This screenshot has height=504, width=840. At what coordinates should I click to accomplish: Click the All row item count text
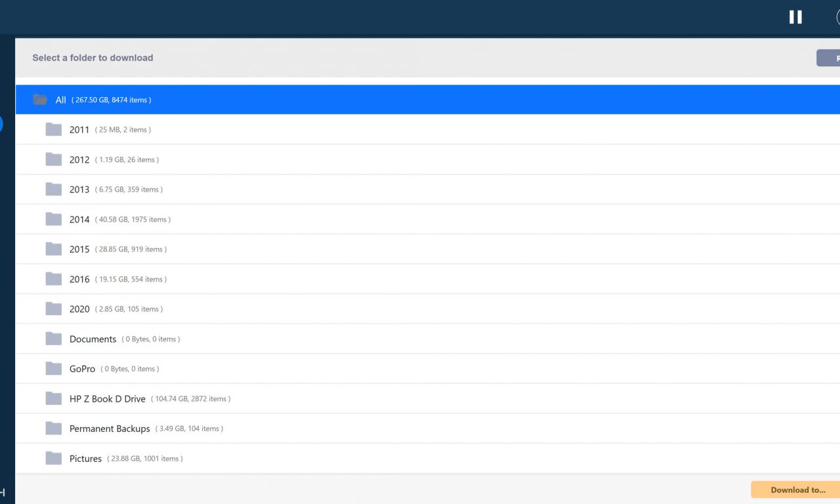click(x=112, y=100)
